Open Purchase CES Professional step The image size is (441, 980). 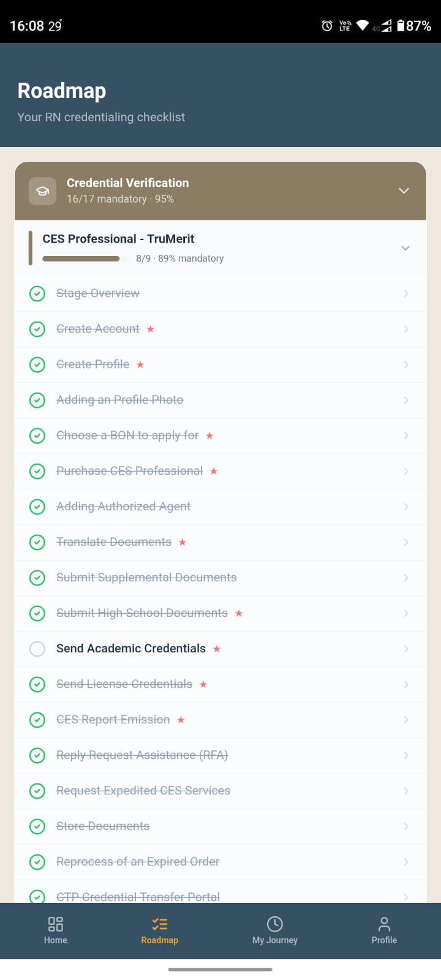point(129,471)
